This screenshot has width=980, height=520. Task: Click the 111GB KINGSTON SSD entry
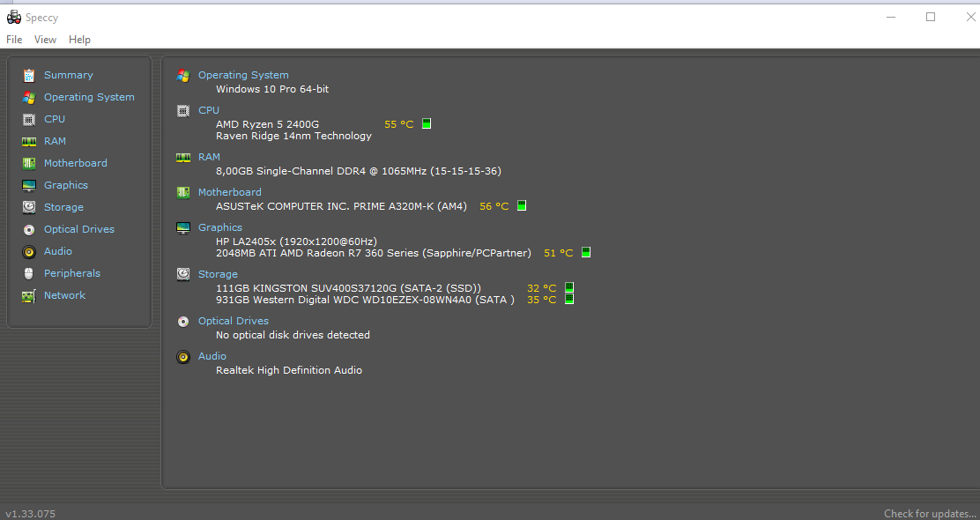(x=348, y=288)
